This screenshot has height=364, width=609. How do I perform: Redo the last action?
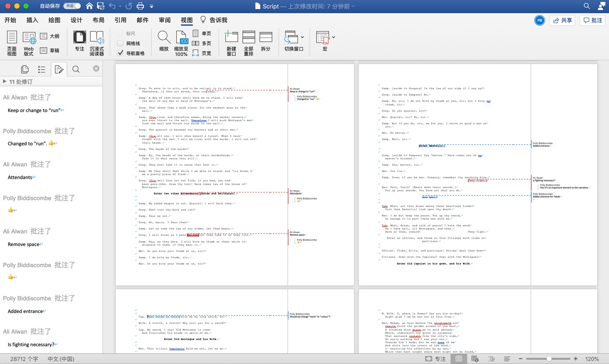click(129, 6)
